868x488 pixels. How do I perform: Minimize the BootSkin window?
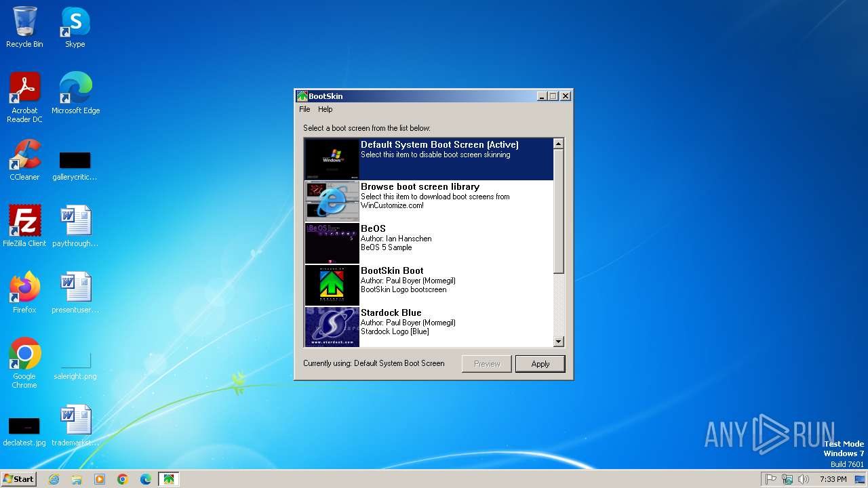point(542,96)
